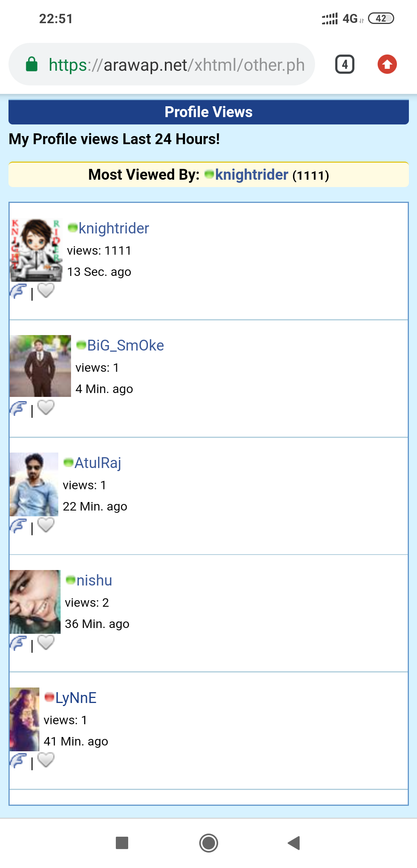Click the green padlock security icon

click(32, 64)
